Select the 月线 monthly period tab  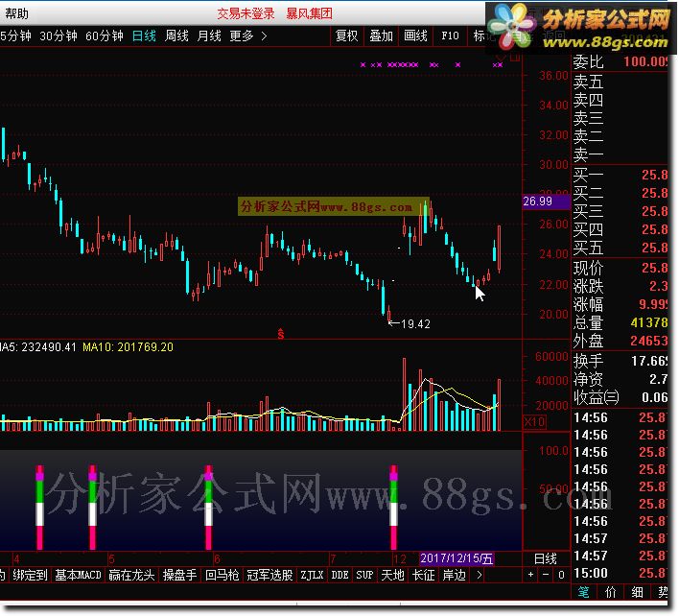(209, 36)
